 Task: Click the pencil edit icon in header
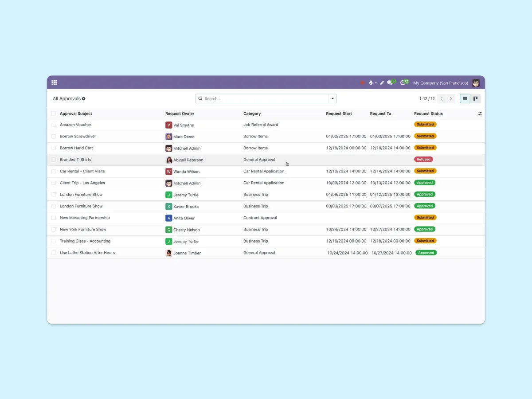[x=382, y=83]
